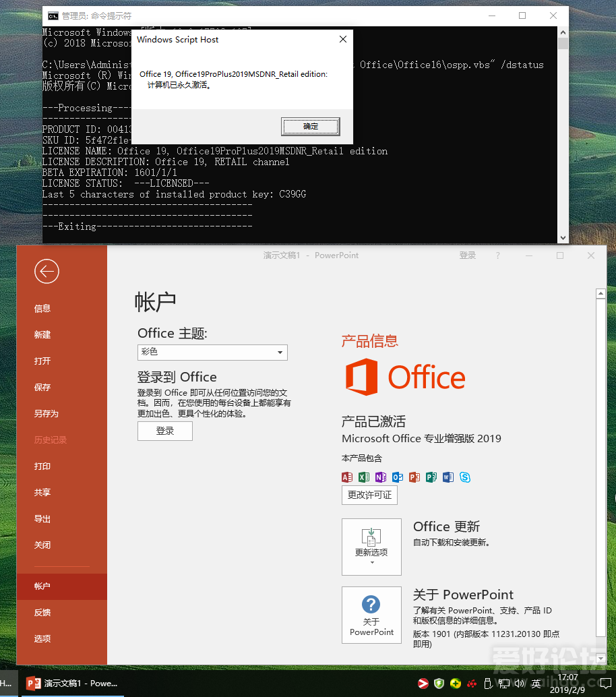Open the Office 主题 color dropdown
Image resolution: width=616 pixels, height=697 pixels.
279,352
